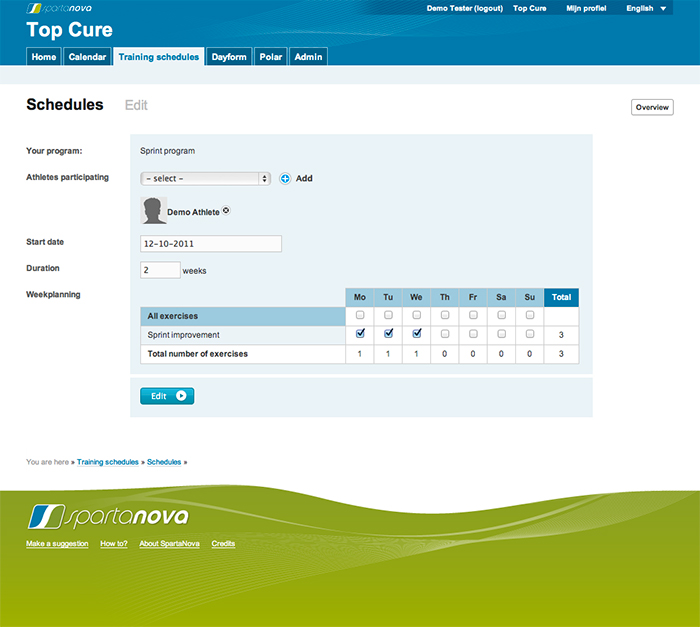Click the Sprint improvement row label

click(x=183, y=335)
